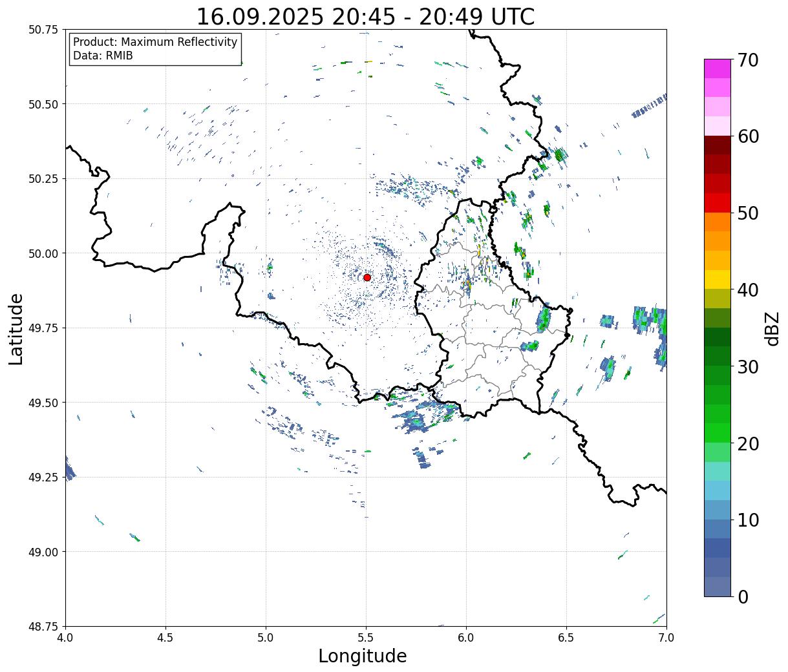Click the colorbar tick label 60

748,136
